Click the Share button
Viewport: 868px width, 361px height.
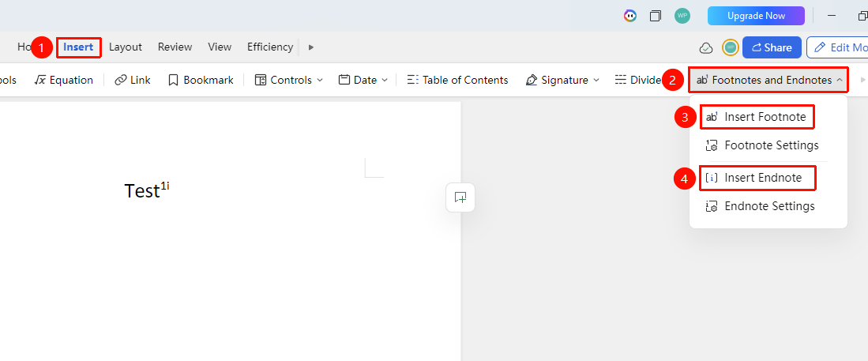point(772,47)
